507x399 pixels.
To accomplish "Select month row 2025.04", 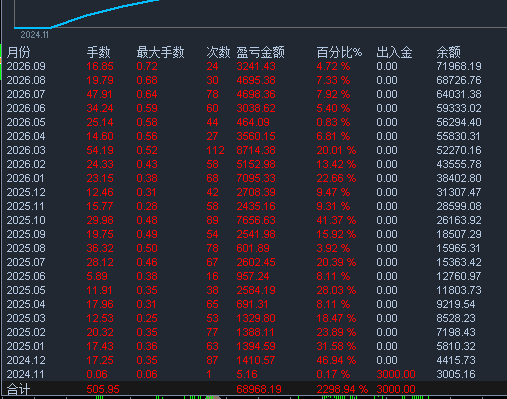I will (x=253, y=304).
